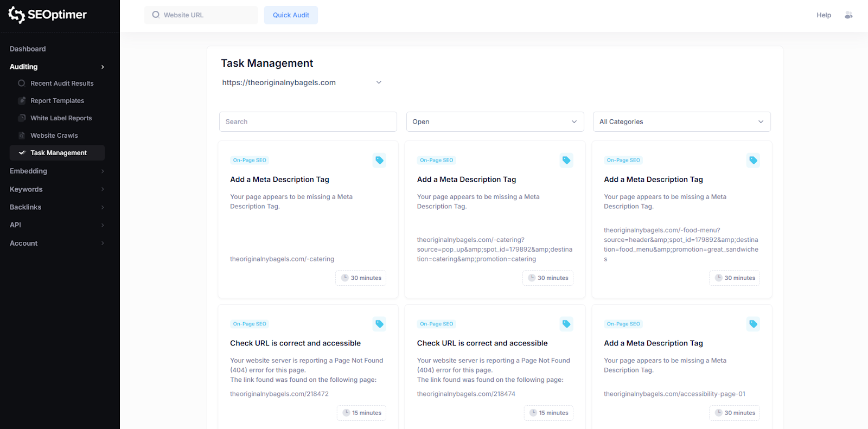
Task: Click 30 minutes badge on the accessibility-page-01 card
Action: pos(735,413)
